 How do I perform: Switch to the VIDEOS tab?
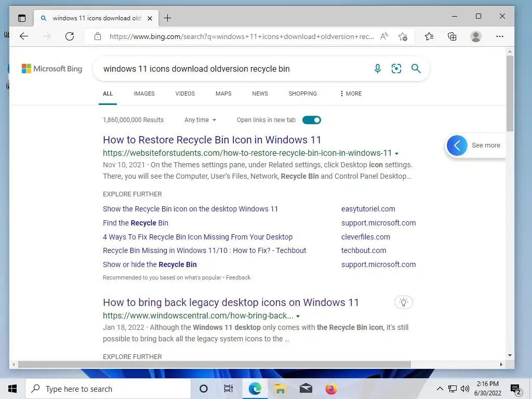(x=185, y=94)
